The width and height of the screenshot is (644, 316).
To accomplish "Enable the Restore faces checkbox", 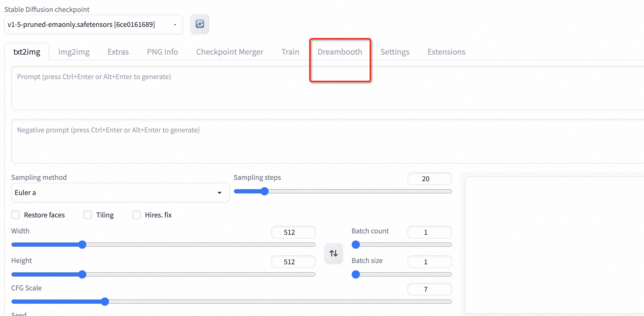I will [15, 215].
